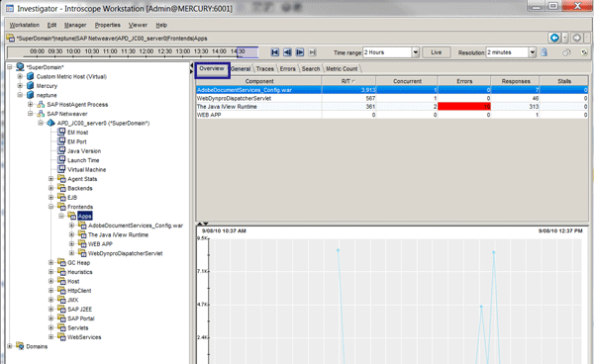Open the Viewer menu

coord(138,25)
